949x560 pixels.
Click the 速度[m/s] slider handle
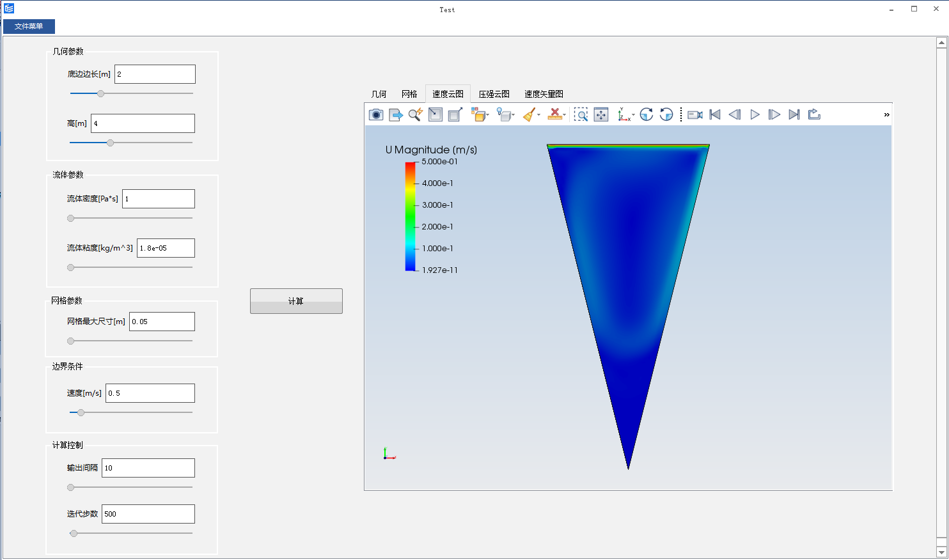(81, 412)
